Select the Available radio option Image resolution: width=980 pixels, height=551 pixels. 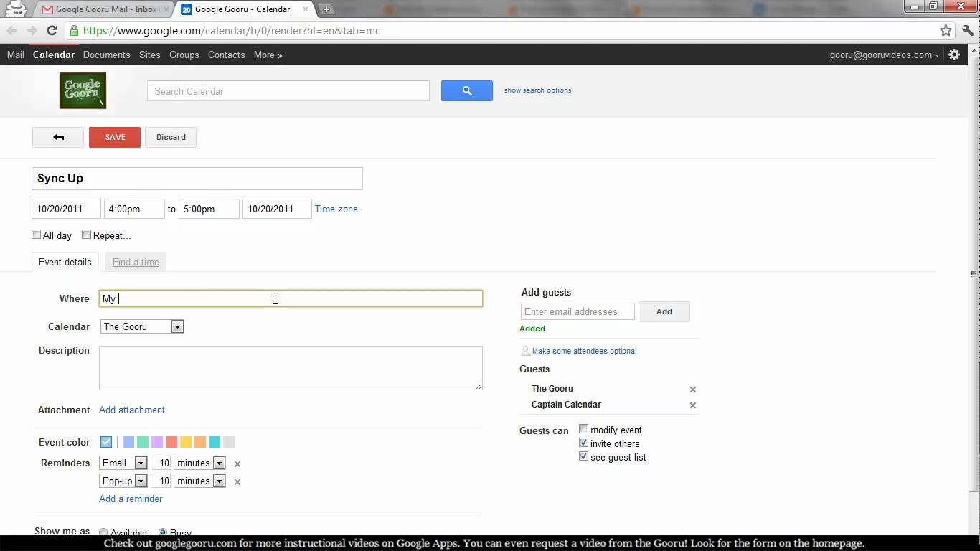coord(103,532)
